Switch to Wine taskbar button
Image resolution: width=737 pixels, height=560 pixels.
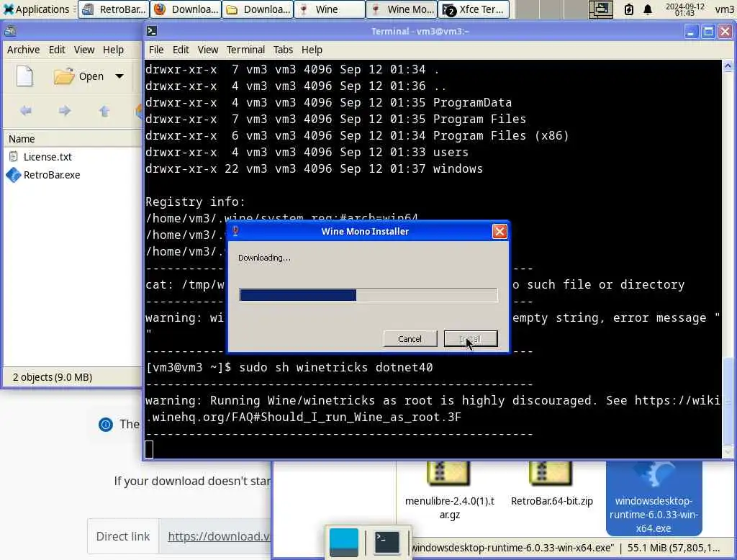(x=330, y=9)
